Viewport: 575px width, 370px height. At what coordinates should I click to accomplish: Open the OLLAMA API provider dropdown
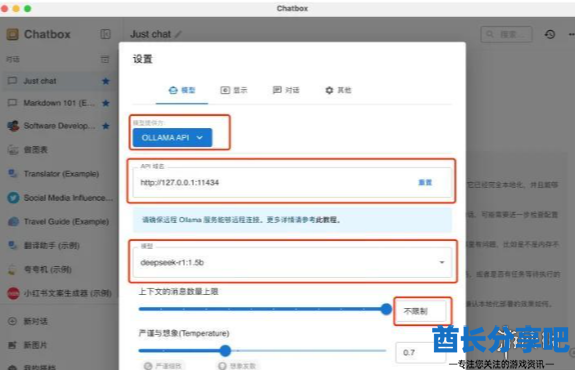(x=172, y=138)
